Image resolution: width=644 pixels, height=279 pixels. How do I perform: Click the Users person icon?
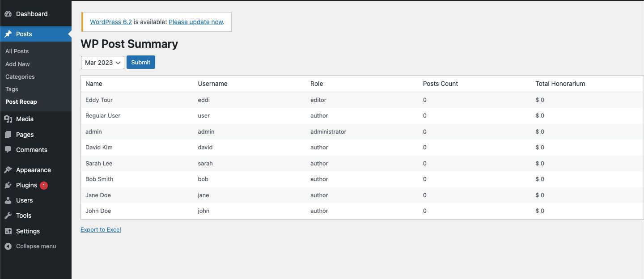8,200
